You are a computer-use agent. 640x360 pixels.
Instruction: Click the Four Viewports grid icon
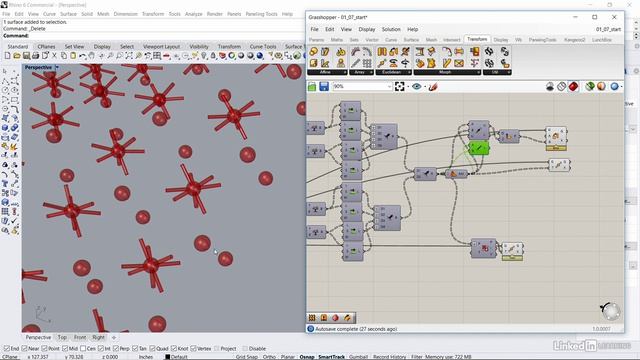pyautogui.click(x=157, y=56)
